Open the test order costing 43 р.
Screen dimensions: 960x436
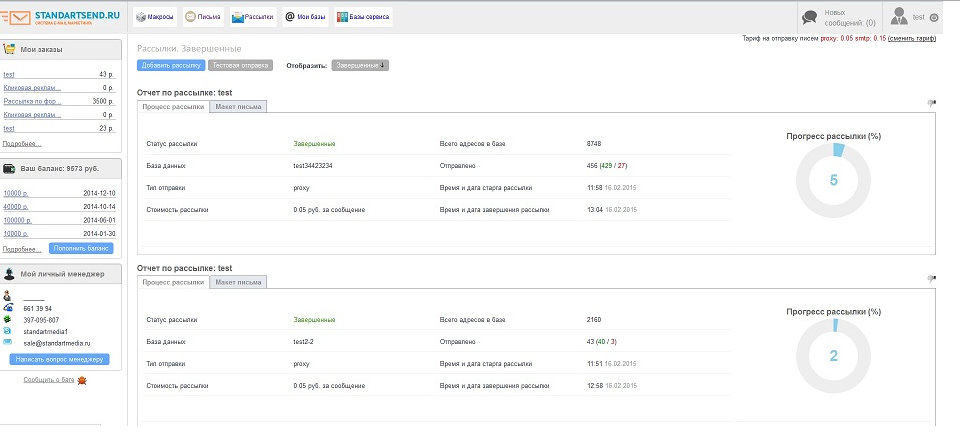9,75
